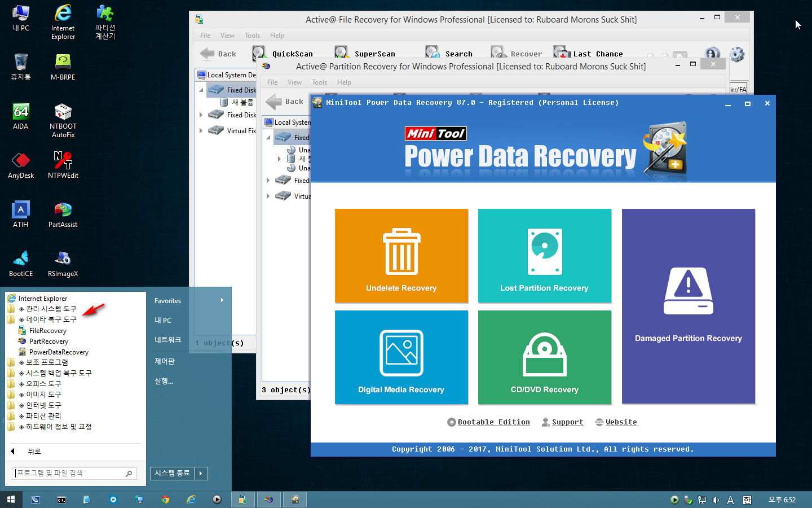Image resolution: width=812 pixels, height=508 pixels.
Task: Click Recover icon in File Recovery toolbar
Action: pyautogui.click(x=498, y=53)
